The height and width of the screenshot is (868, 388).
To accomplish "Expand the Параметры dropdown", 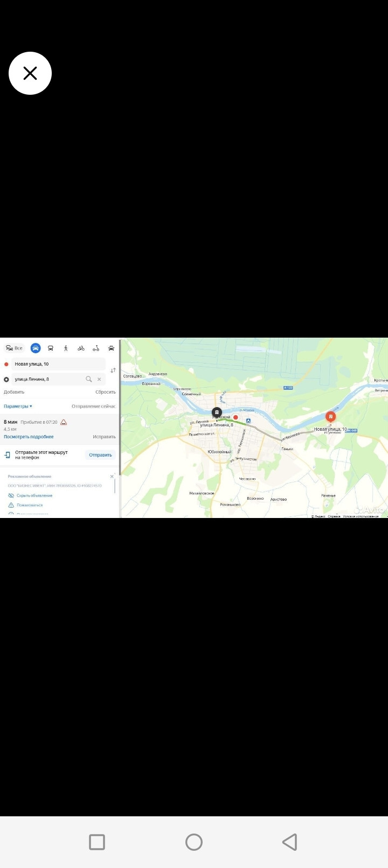I will 18,406.
